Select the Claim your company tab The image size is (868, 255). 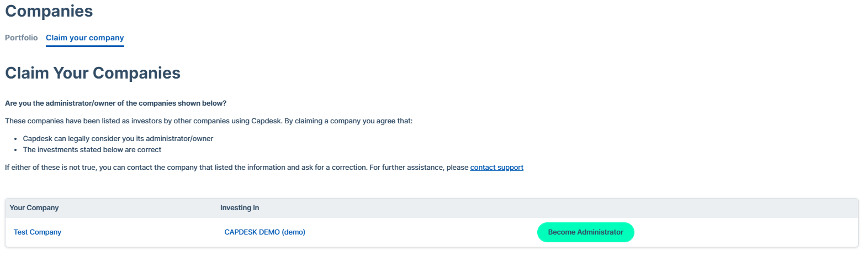coord(85,38)
